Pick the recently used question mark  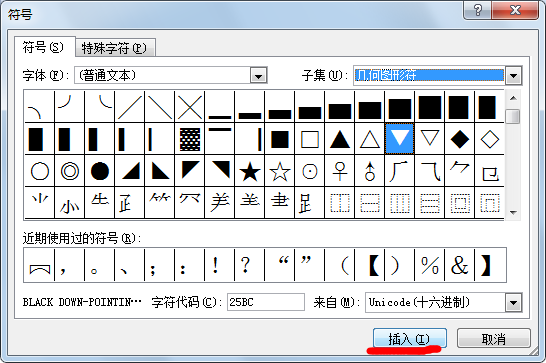coord(250,265)
